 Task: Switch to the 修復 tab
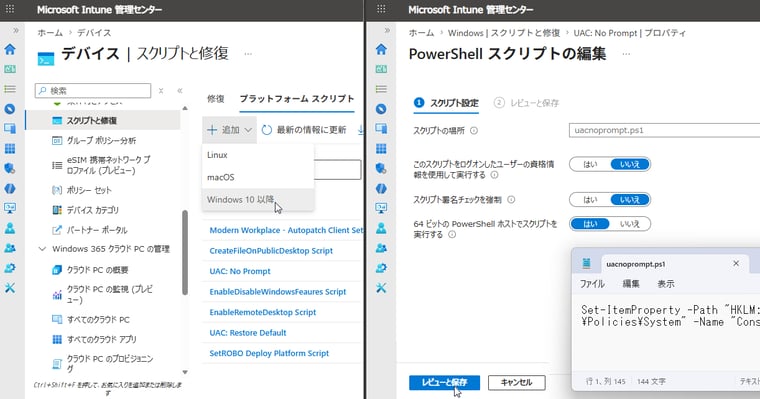coord(216,98)
